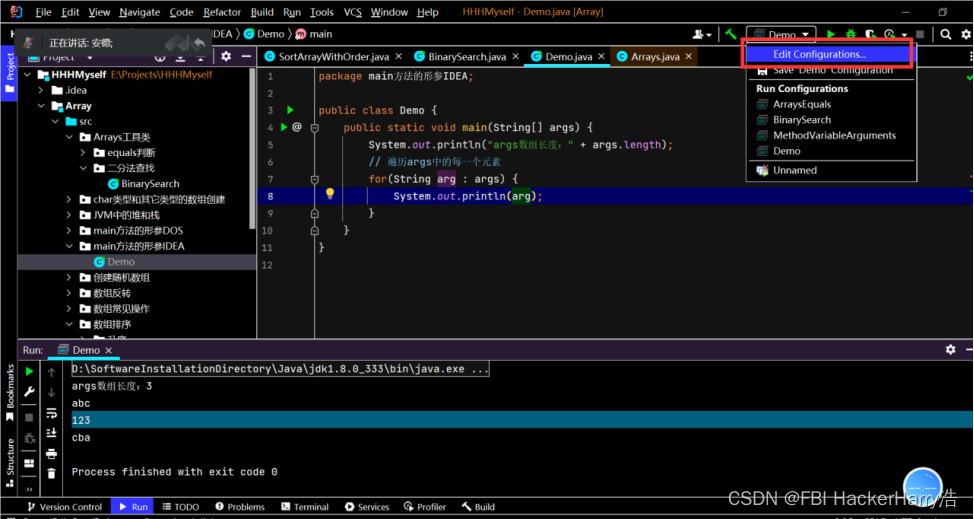Open the dropdown arrow beside the Profile icon

(904, 35)
